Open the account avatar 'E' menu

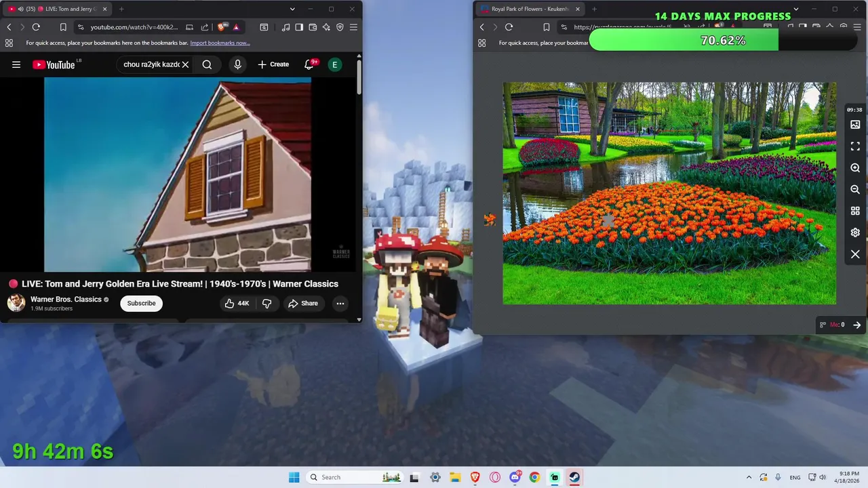coord(334,64)
